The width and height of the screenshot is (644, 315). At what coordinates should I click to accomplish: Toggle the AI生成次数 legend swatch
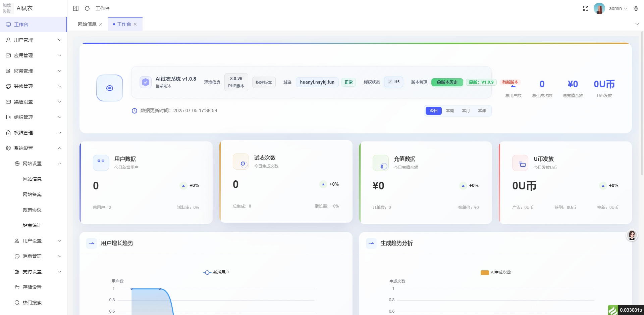pos(485,272)
